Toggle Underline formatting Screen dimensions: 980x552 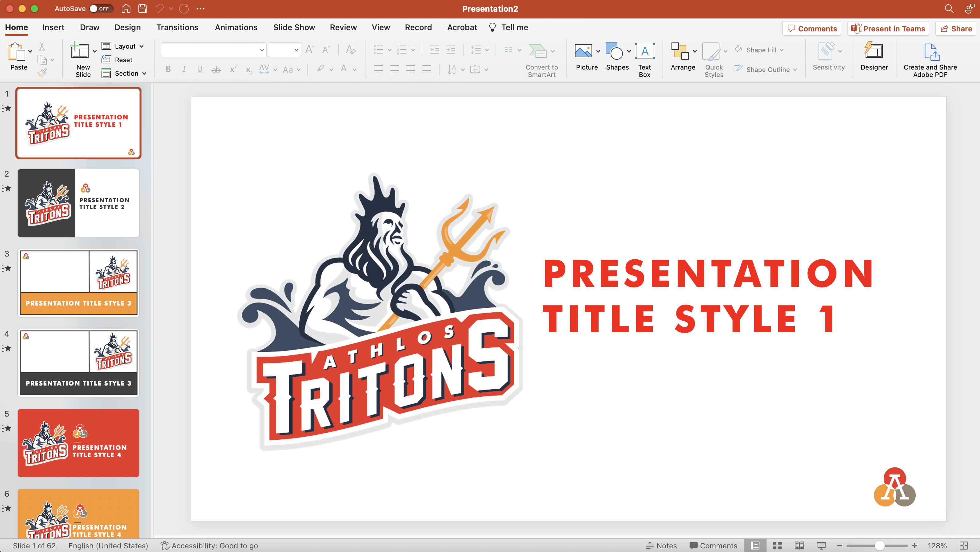(x=200, y=69)
